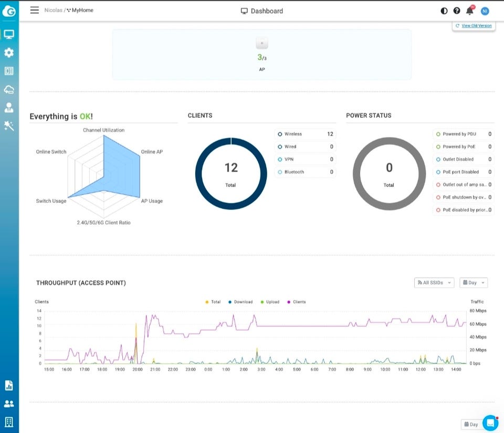Viewport: 504px width, 433px height.
Task: Click the Dashboard page title
Action: [x=262, y=11]
